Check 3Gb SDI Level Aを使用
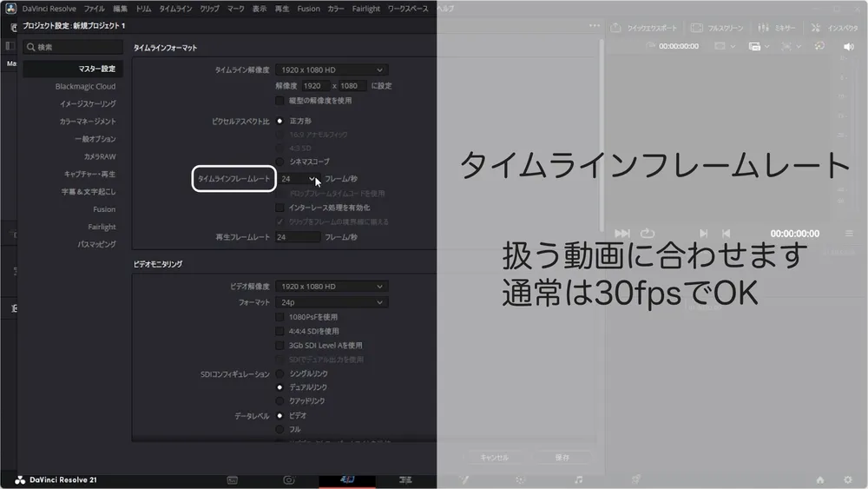The width and height of the screenshot is (868, 489). [x=279, y=346]
